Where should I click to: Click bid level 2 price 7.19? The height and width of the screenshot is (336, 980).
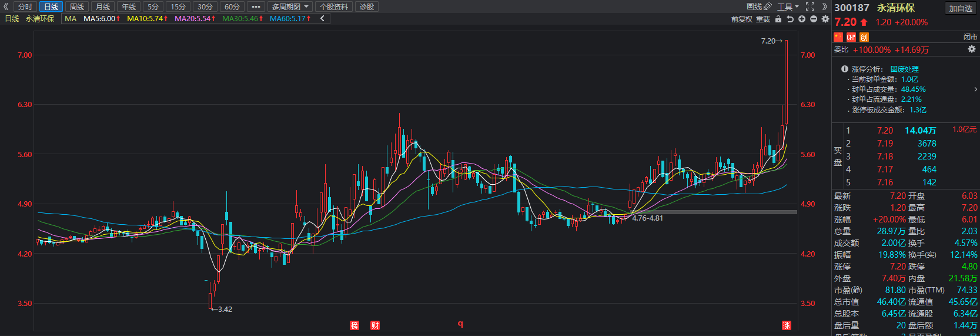coord(885,144)
